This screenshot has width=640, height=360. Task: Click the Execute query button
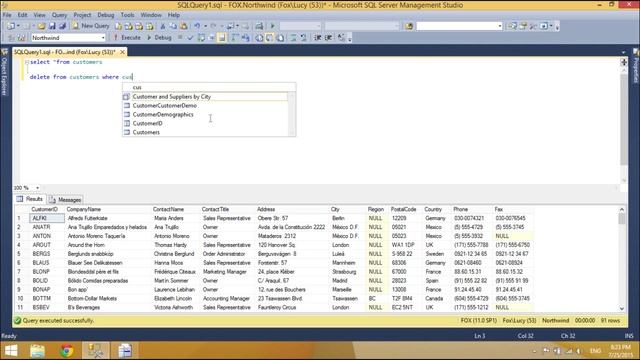(x=127, y=38)
